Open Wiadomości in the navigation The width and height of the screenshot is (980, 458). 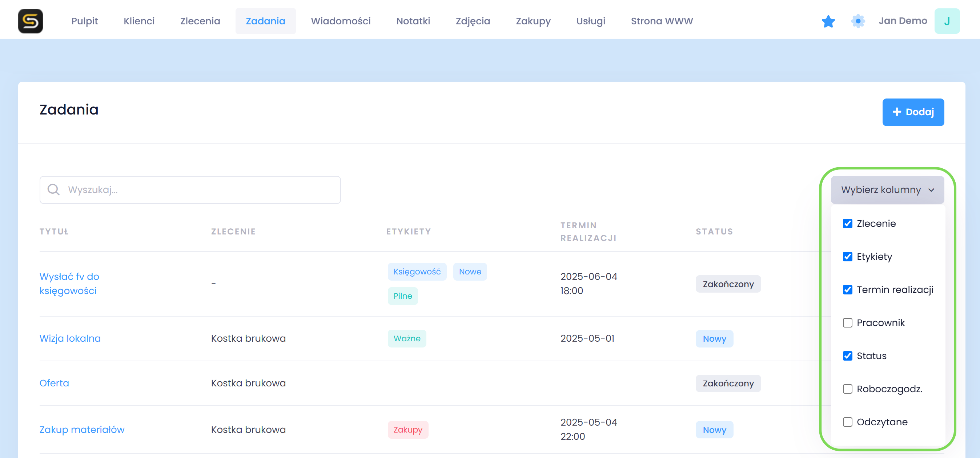[x=341, y=21]
